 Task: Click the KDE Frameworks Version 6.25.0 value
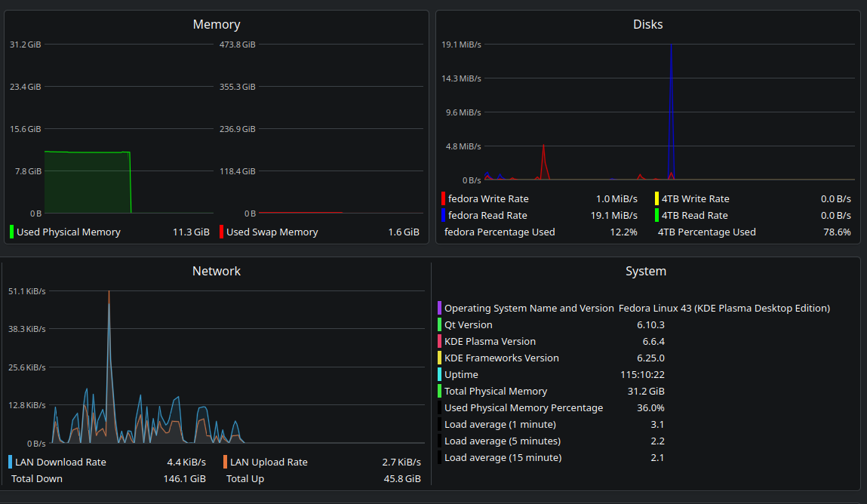pyautogui.click(x=650, y=358)
